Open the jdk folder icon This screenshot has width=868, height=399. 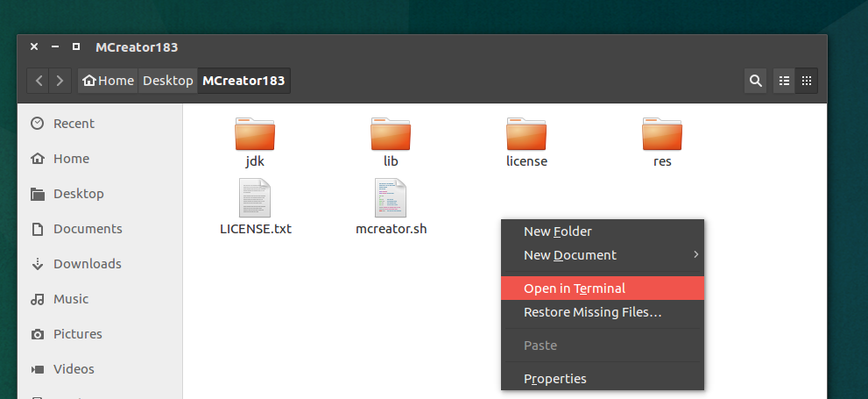pyautogui.click(x=255, y=133)
